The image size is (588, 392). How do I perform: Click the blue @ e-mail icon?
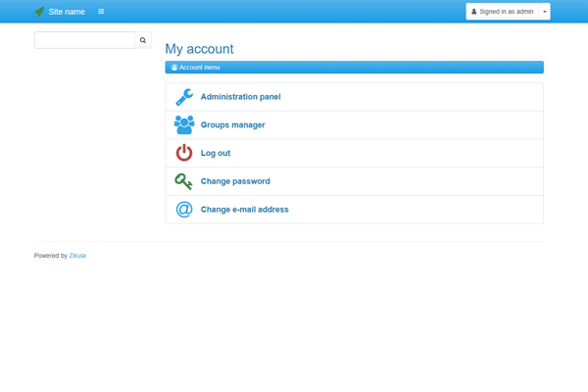pos(184,210)
